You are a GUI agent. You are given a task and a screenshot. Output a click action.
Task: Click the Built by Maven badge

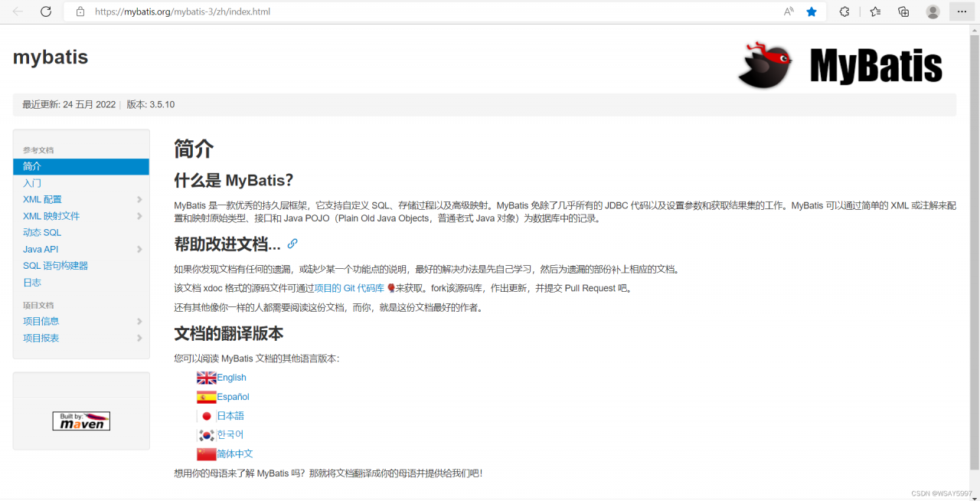pyautogui.click(x=81, y=421)
